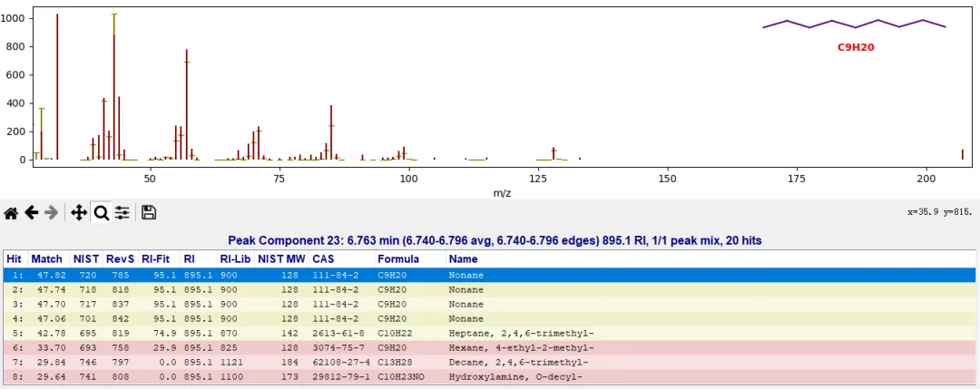Click the RevS column header
980x389 pixels.
point(119,259)
